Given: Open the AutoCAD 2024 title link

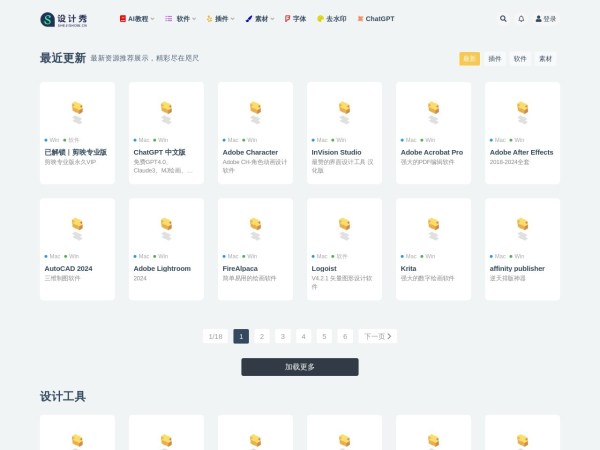Looking at the screenshot, I should point(68,269).
